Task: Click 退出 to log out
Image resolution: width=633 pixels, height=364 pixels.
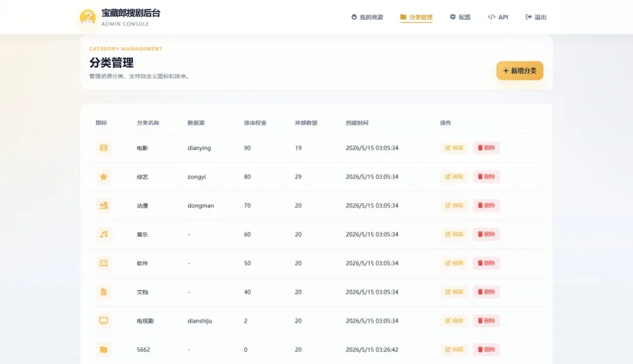Action: point(536,17)
